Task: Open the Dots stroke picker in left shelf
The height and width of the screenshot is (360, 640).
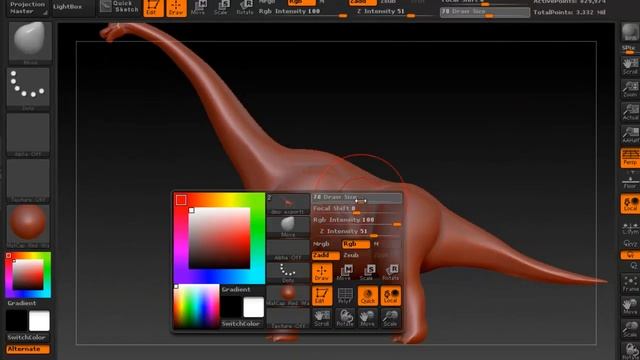Action: click(28, 89)
